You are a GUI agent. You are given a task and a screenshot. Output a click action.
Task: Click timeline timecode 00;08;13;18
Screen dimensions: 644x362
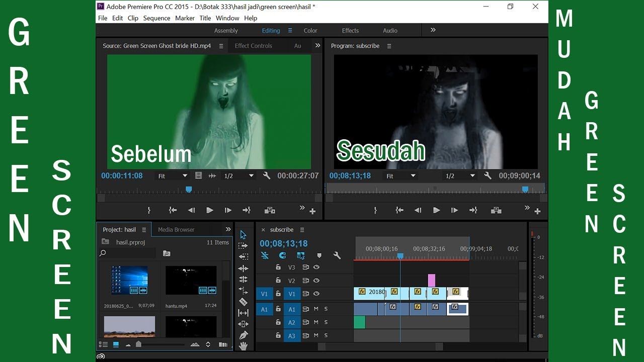tap(284, 243)
